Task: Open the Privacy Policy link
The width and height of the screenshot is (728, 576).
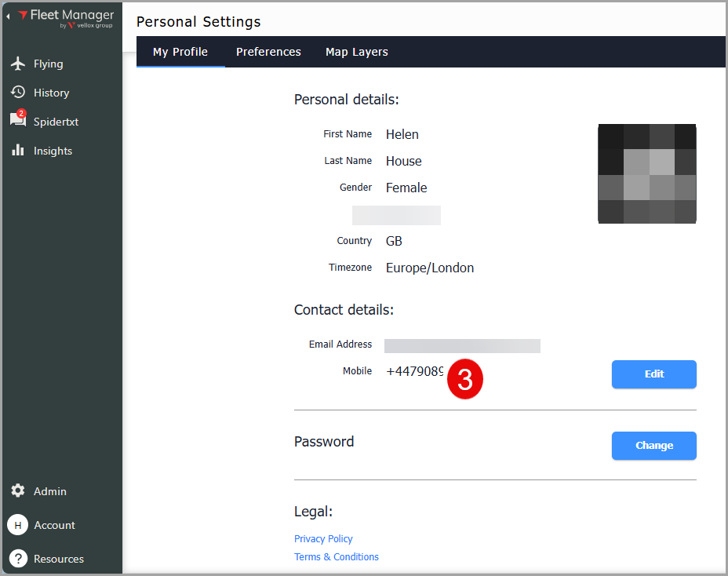Action: [x=323, y=539]
